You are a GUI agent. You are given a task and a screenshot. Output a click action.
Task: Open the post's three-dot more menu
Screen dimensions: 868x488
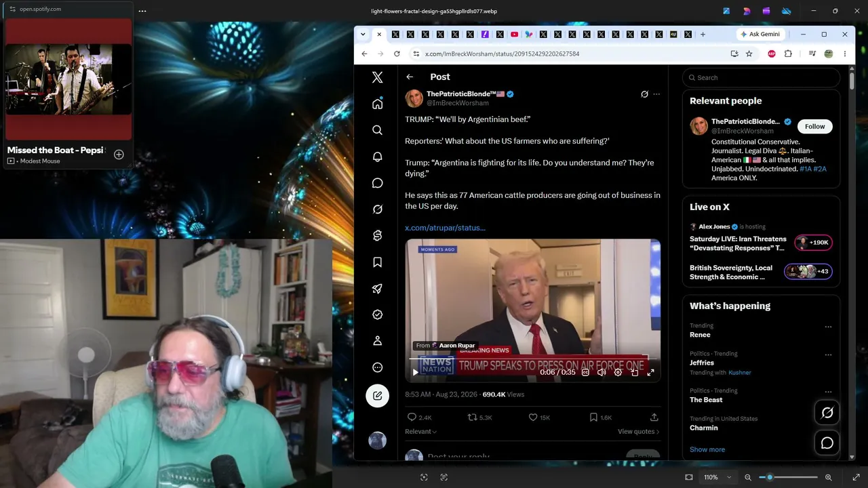tap(656, 94)
